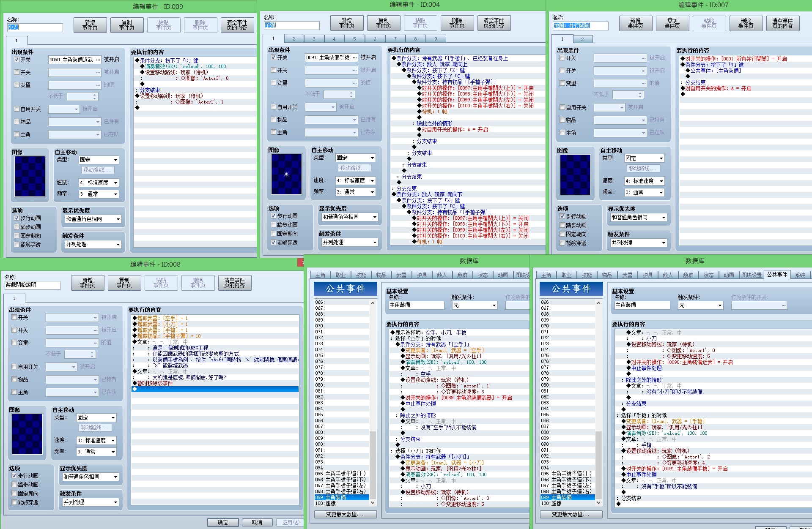This screenshot has height=529, width=812.
Task: Open 速度 dropdown in event ID:004
Action: (x=356, y=181)
